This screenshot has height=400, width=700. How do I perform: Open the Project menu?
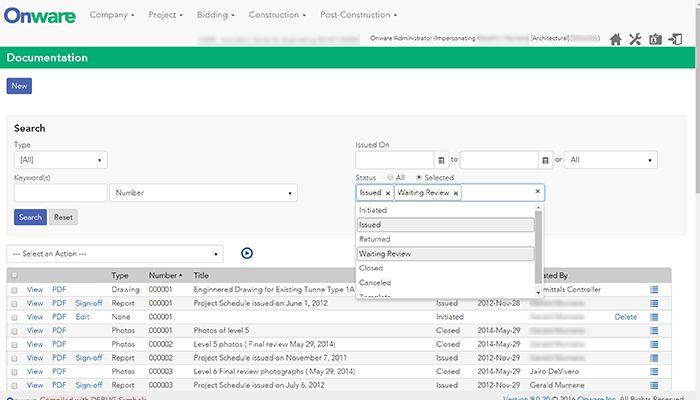pos(166,15)
